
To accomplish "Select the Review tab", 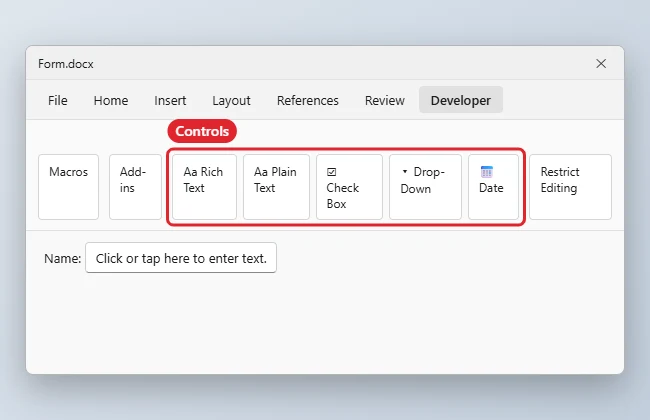I will click(385, 100).
